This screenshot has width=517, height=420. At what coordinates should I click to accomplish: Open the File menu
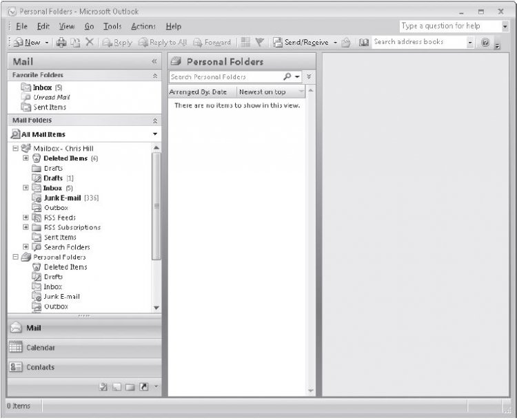(22, 26)
